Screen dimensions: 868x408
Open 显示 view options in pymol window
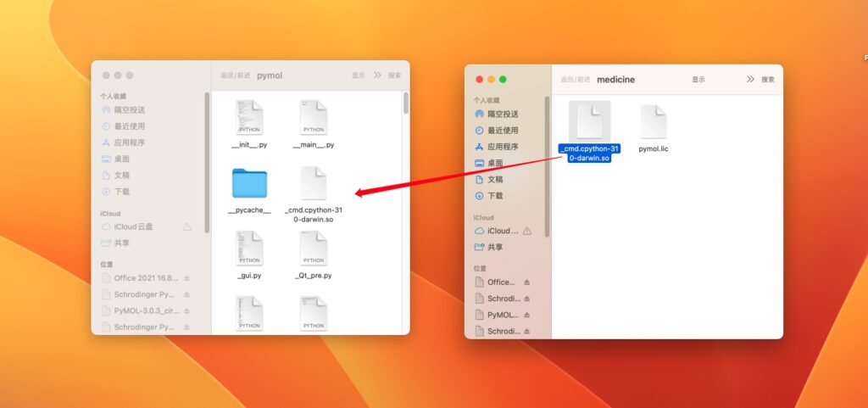[x=359, y=75]
